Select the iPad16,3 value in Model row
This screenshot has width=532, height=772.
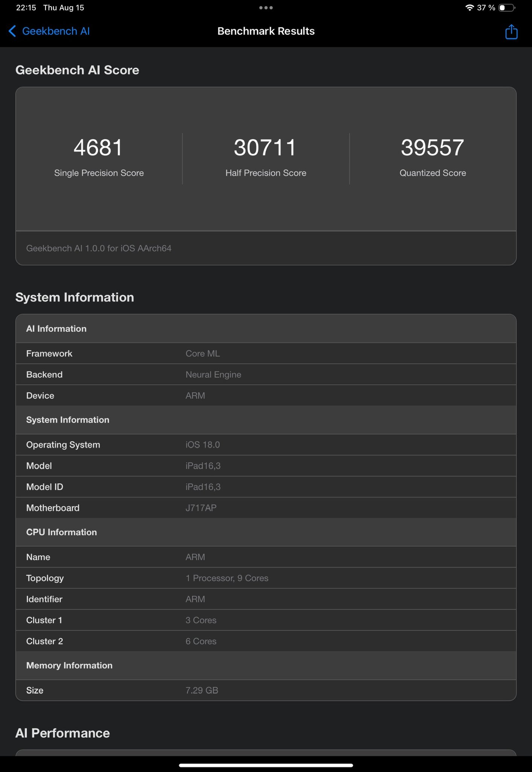203,466
